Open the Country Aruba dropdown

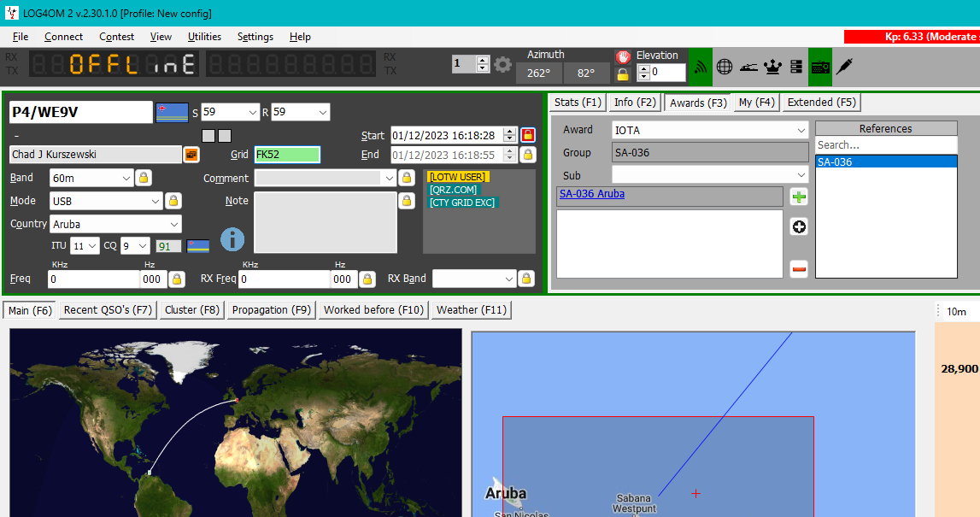pos(173,224)
